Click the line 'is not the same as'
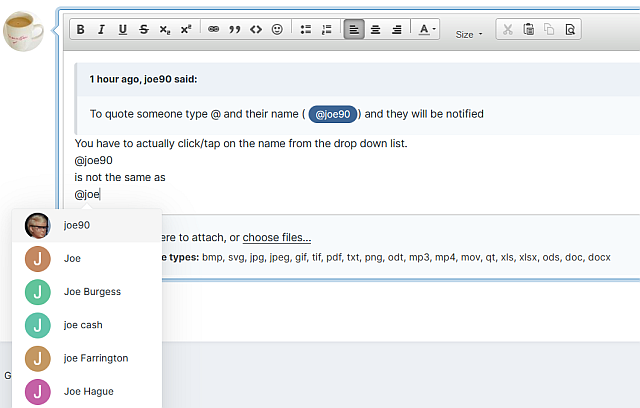The image size is (640, 408). pyautogui.click(x=120, y=177)
